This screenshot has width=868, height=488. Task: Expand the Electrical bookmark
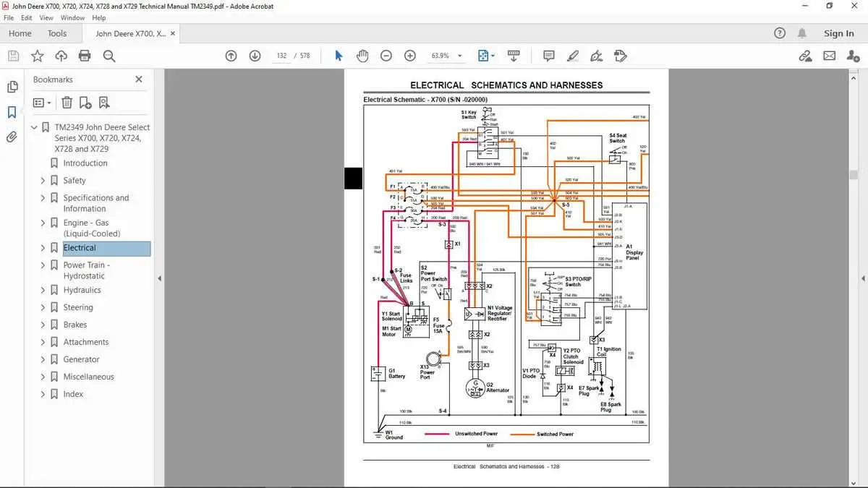(43, 248)
